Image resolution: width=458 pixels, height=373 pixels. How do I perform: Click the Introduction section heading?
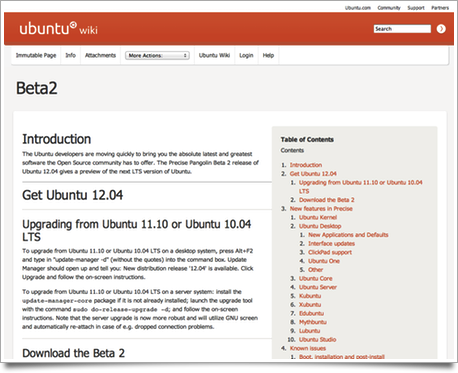57,139
